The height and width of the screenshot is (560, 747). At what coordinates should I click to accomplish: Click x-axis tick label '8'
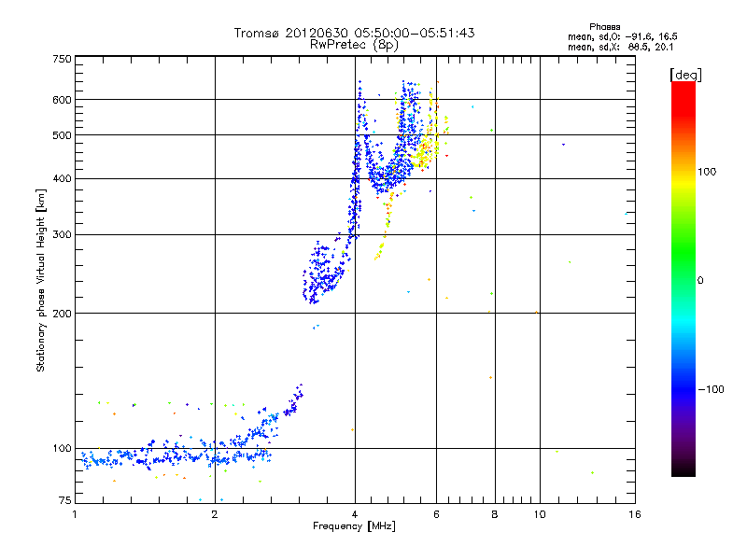pyautogui.click(x=495, y=514)
